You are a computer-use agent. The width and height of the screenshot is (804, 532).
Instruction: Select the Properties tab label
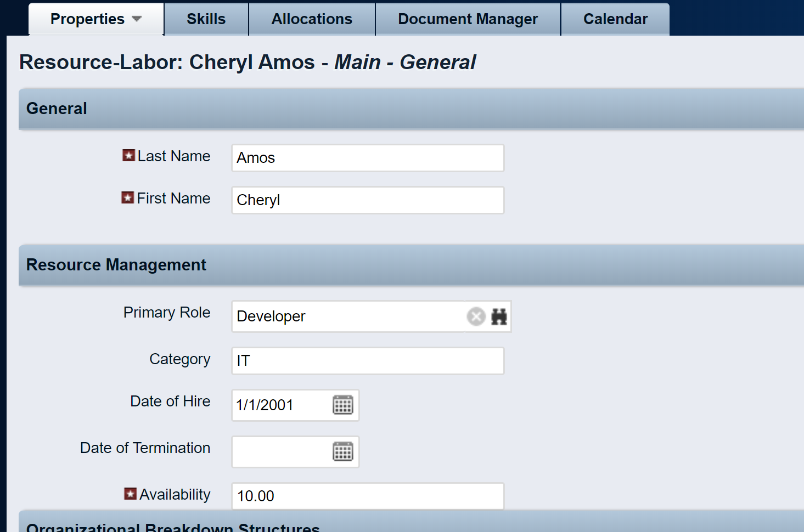coord(87,19)
